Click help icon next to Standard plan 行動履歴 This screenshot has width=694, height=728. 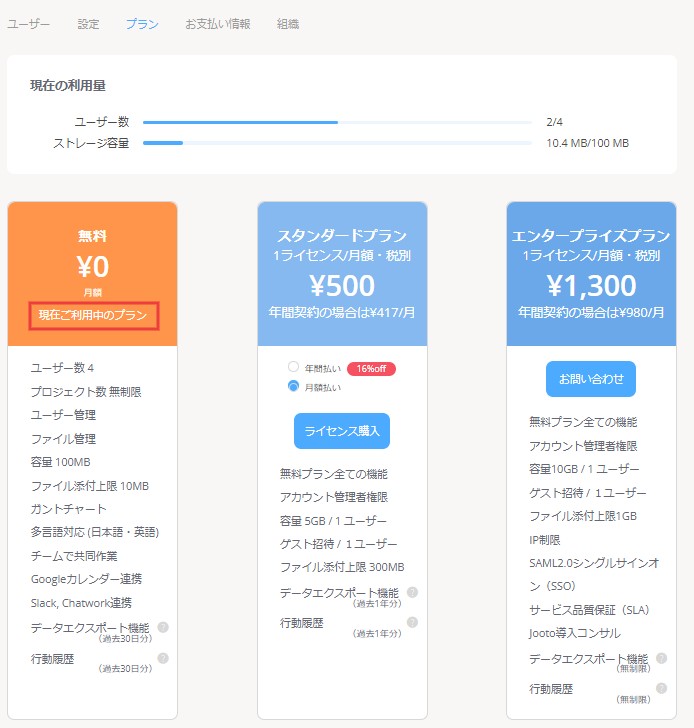[x=412, y=622]
